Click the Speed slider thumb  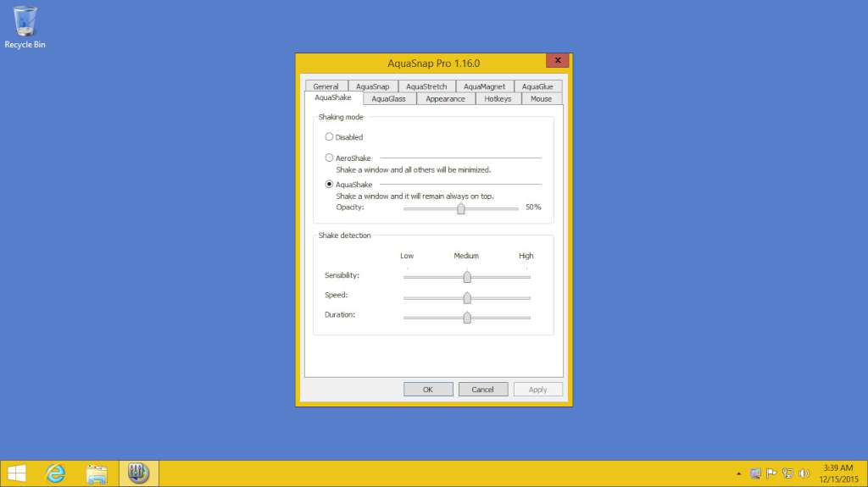pos(467,298)
